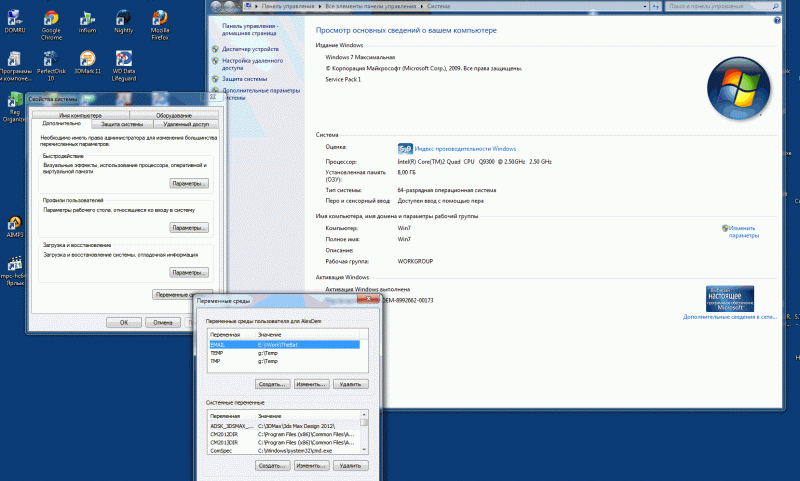Open the Infium desktop icon

point(87,20)
